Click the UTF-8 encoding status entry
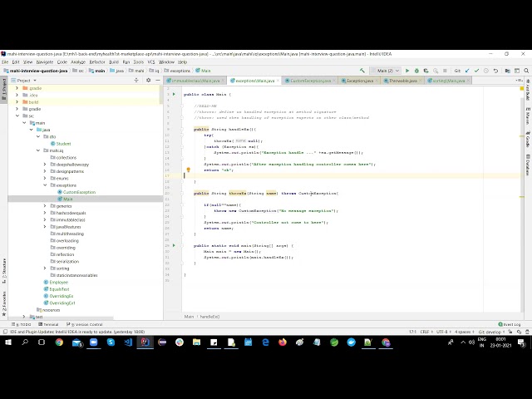The width and height of the screenshot is (532, 399). coord(442,332)
